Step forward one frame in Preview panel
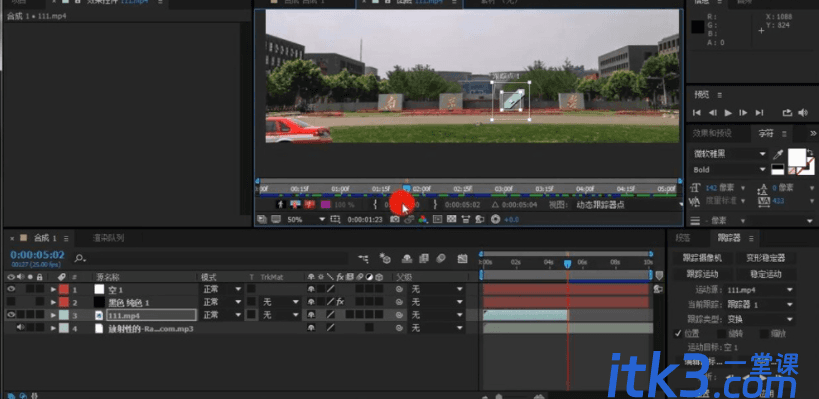The width and height of the screenshot is (819, 399). (x=743, y=113)
